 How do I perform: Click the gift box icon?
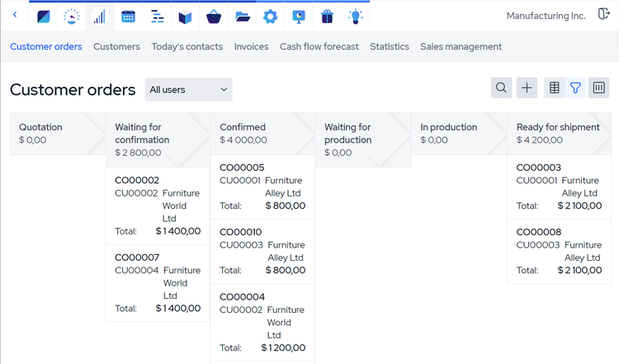[327, 16]
